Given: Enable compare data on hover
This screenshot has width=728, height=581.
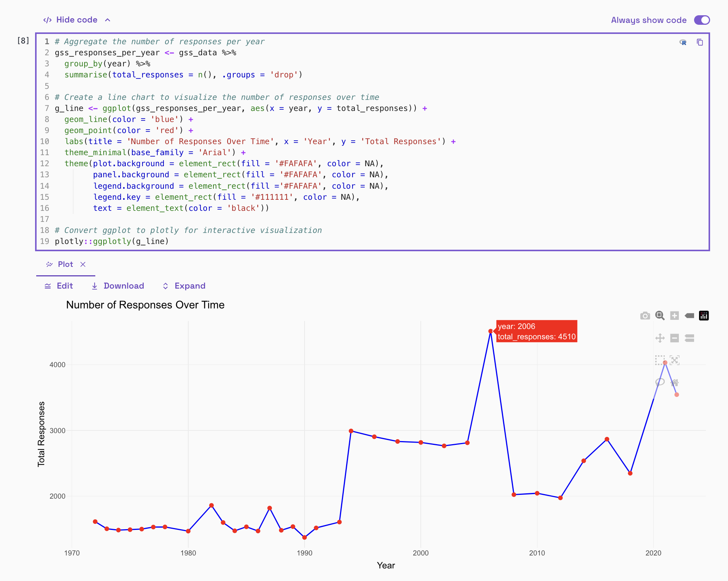Looking at the screenshot, I should pyautogui.click(x=689, y=338).
